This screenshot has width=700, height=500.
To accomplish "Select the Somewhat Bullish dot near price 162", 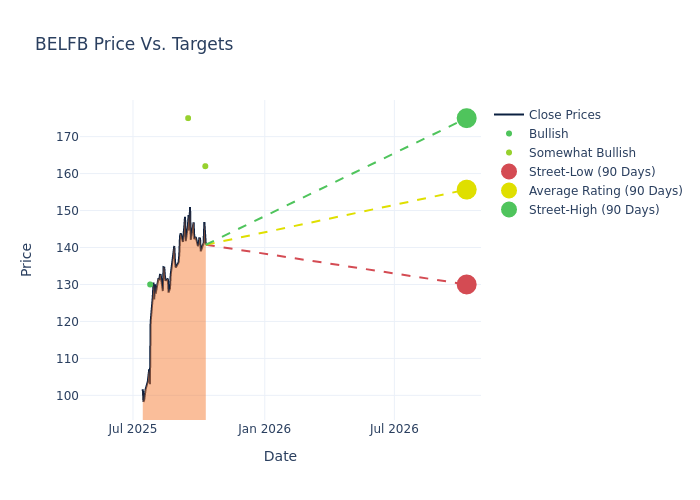I will 205,166.
